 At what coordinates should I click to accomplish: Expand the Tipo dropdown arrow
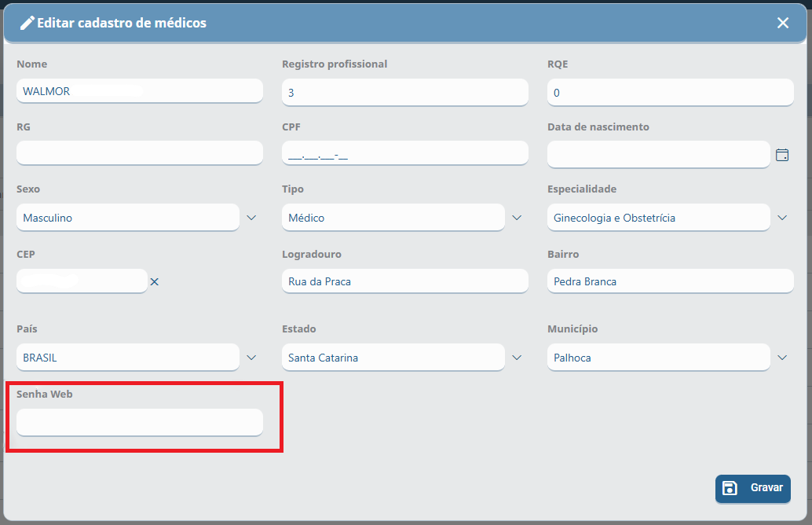[x=517, y=218]
